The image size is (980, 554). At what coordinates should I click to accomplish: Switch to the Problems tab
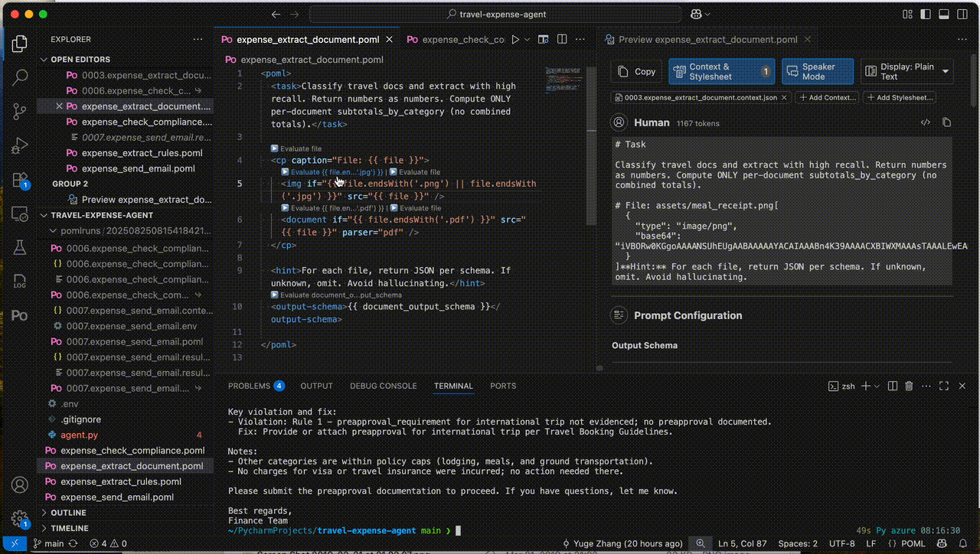coord(256,386)
